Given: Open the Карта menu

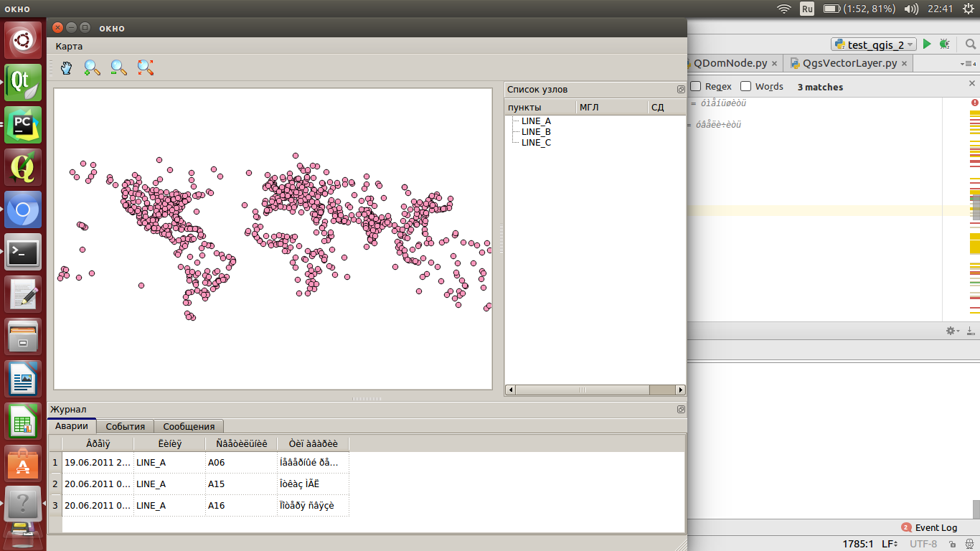Looking at the screenshot, I should click(x=69, y=46).
